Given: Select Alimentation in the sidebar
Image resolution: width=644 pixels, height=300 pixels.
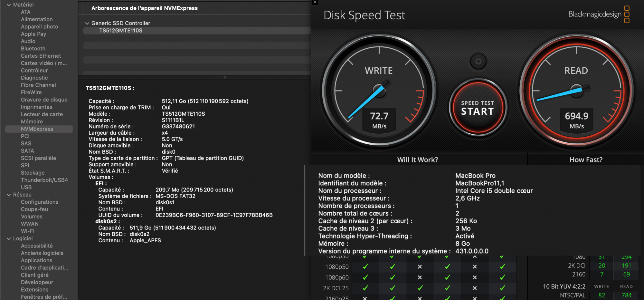Looking at the screenshot, I should click(37, 19).
